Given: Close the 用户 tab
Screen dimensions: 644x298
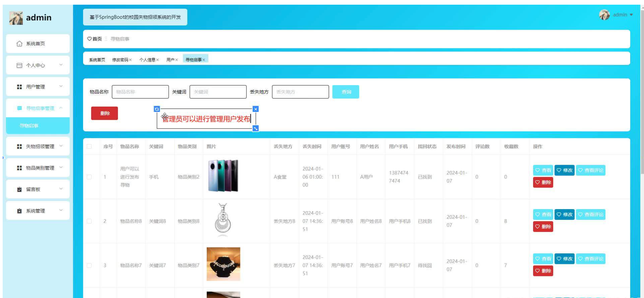Looking at the screenshot, I should click(x=176, y=60).
